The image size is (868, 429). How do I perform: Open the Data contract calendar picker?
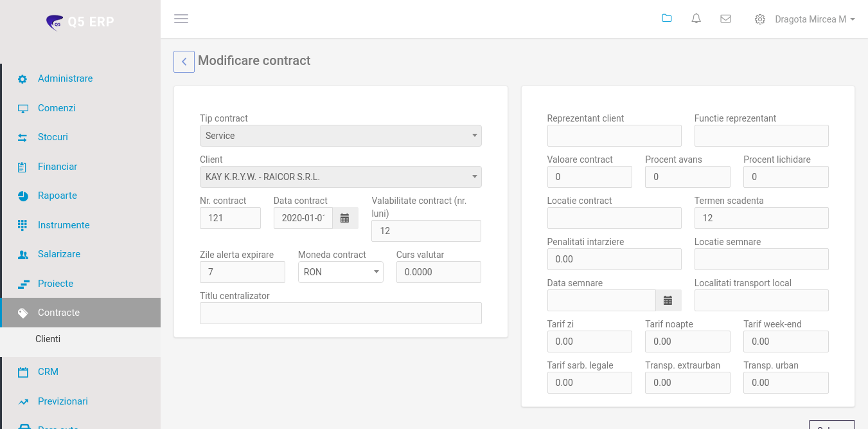344,218
